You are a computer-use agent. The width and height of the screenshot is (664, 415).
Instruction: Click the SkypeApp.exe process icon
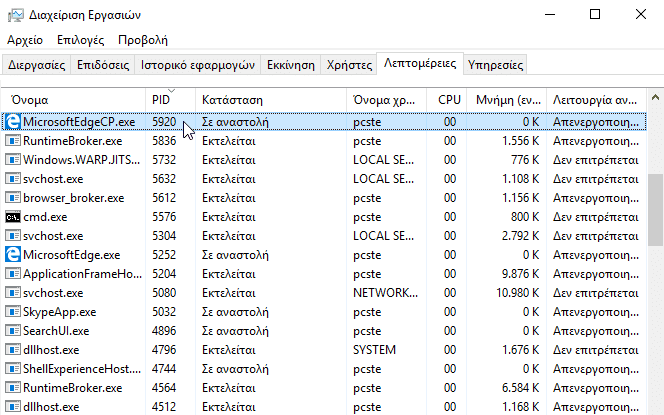(14, 312)
